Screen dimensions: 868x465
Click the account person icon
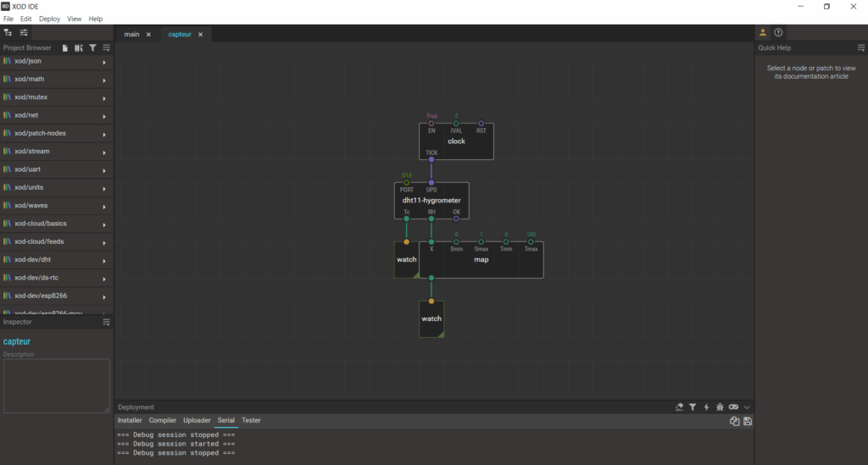(763, 33)
